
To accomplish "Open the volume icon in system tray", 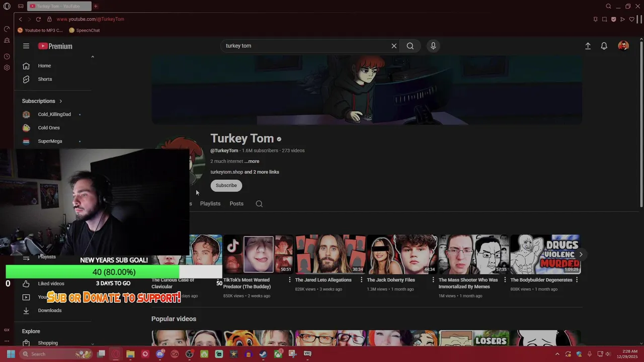I will pyautogui.click(x=608, y=354).
